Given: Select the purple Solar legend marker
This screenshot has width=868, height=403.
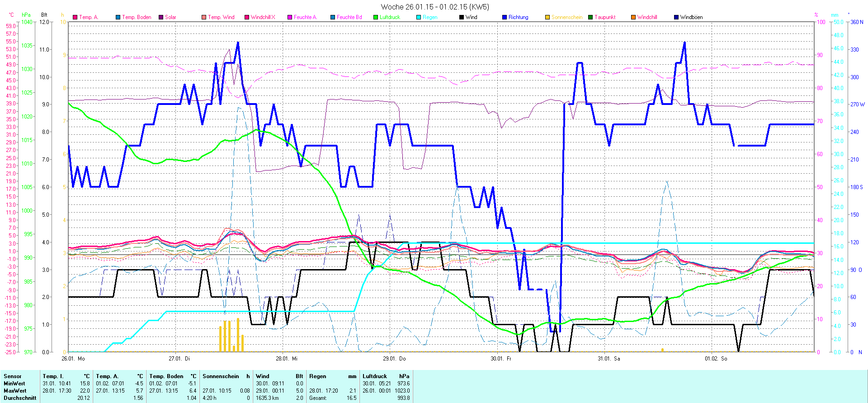Looking at the screenshot, I should [x=161, y=17].
